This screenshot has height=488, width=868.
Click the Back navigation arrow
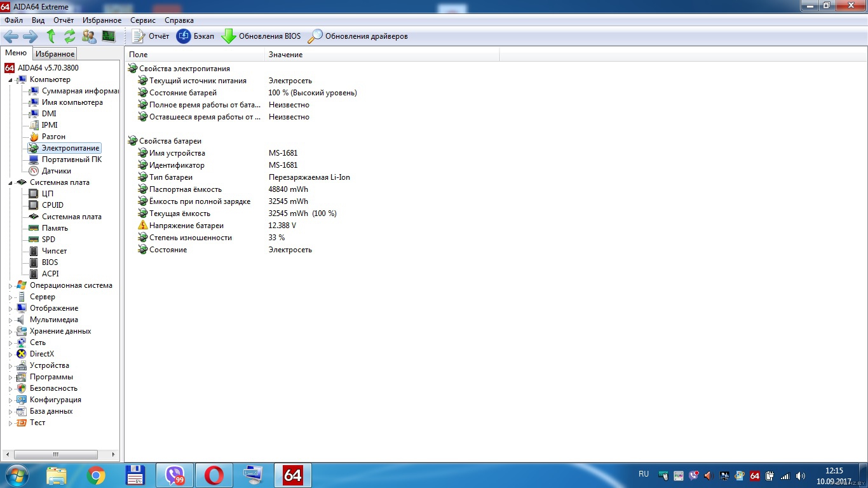click(x=11, y=36)
